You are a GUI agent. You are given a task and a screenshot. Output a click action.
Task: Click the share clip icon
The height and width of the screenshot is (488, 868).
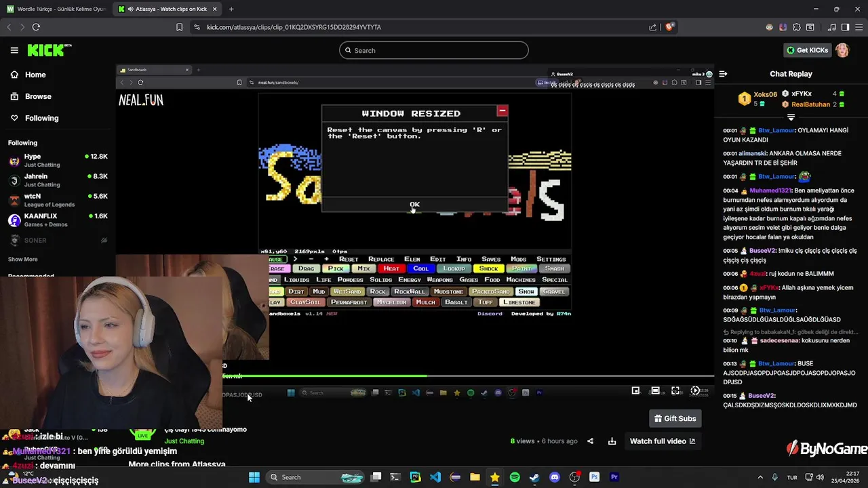click(x=590, y=441)
